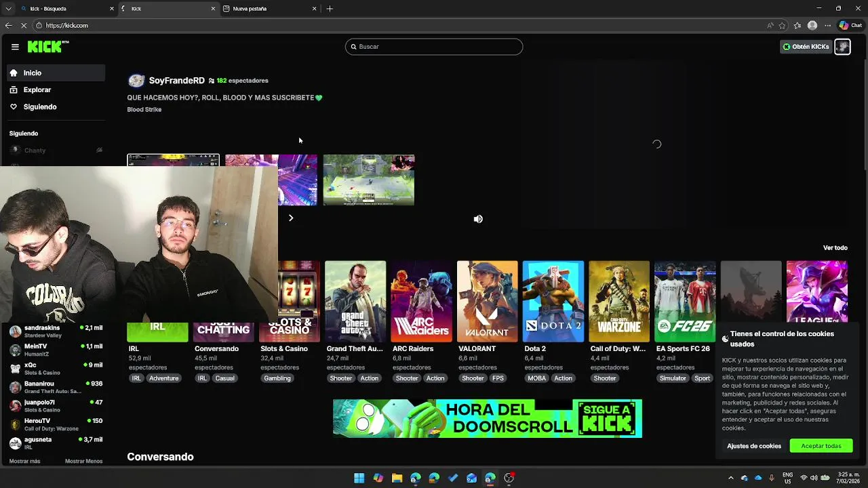Show hidden system tray icons
868x488 pixels.
730,478
